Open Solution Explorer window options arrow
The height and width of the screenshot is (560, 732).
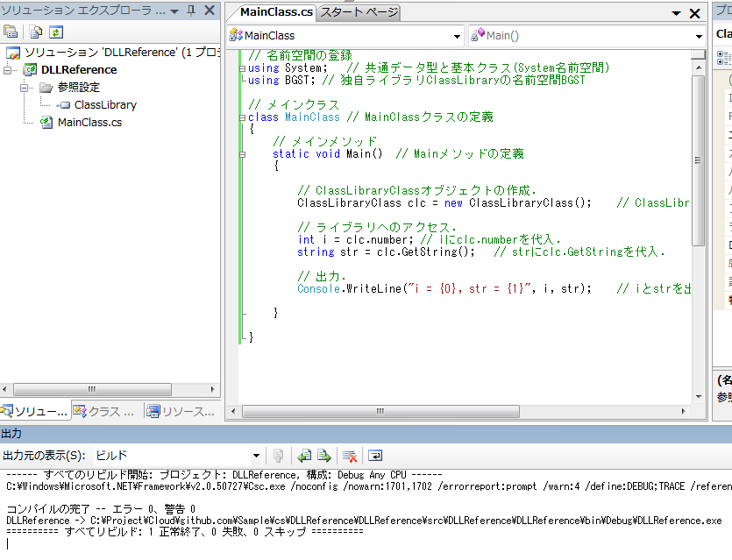click(174, 11)
